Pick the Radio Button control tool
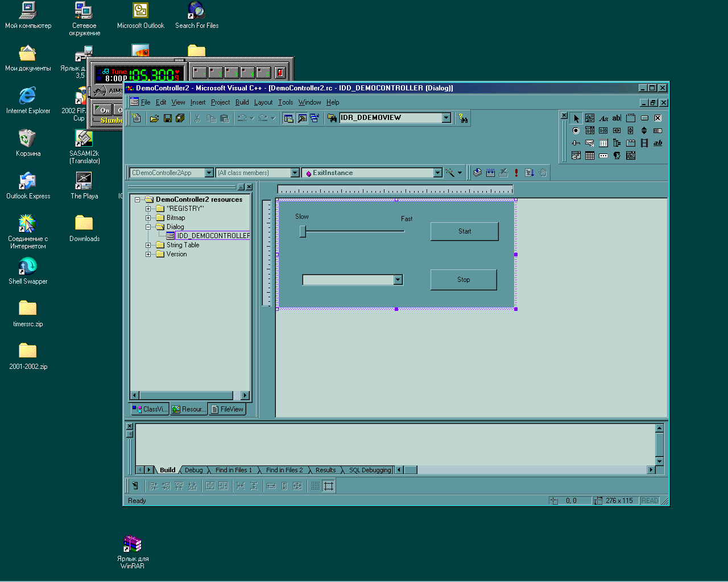728x582 pixels. click(x=576, y=131)
